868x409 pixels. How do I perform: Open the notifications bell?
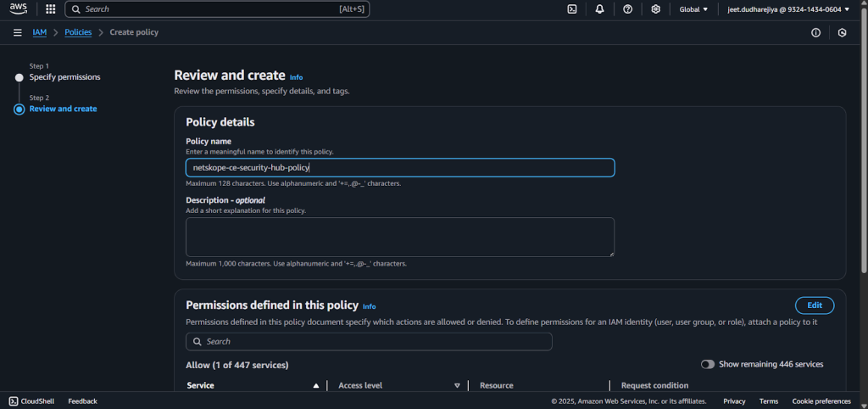pos(599,8)
